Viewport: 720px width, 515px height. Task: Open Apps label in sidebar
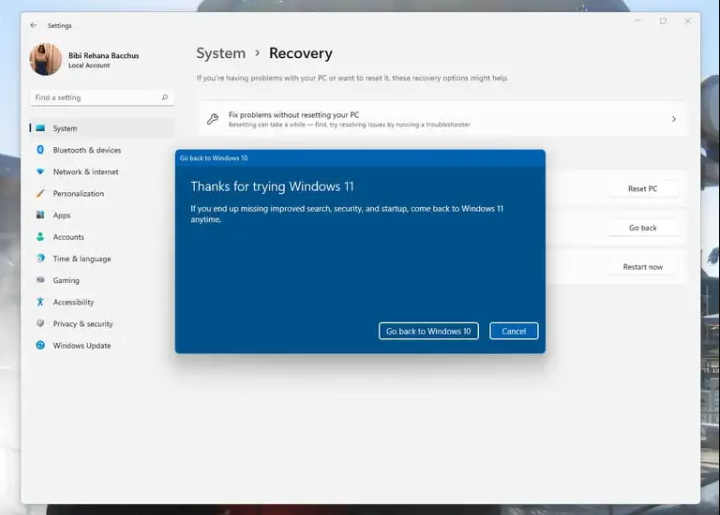point(62,215)
